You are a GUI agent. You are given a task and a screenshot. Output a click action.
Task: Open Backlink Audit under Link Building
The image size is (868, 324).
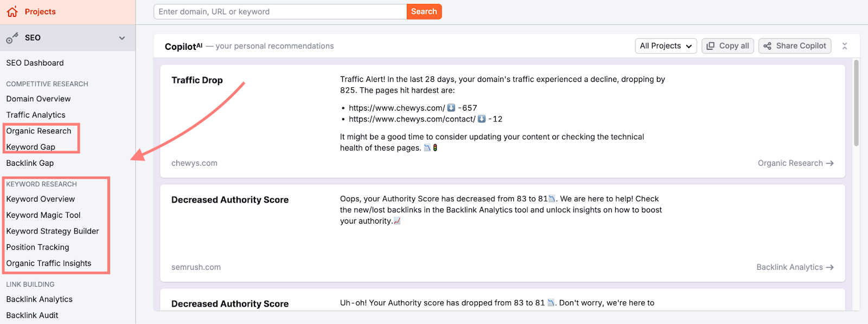tap(32, 315)
